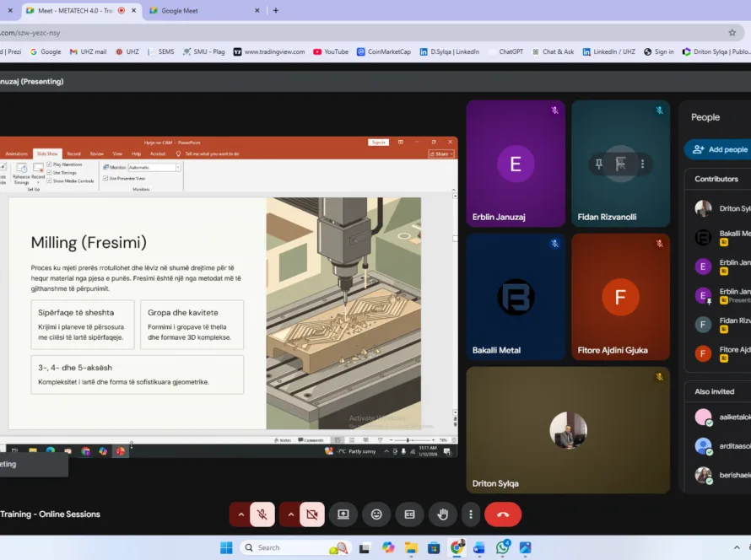Open the three-dot more options in the call bar
The height and width of the screenshot is (560, 751).
click(471, 514)
